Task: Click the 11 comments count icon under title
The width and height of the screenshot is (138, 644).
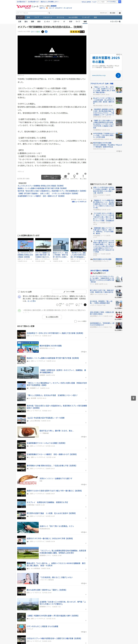Action: click(33, 32)
